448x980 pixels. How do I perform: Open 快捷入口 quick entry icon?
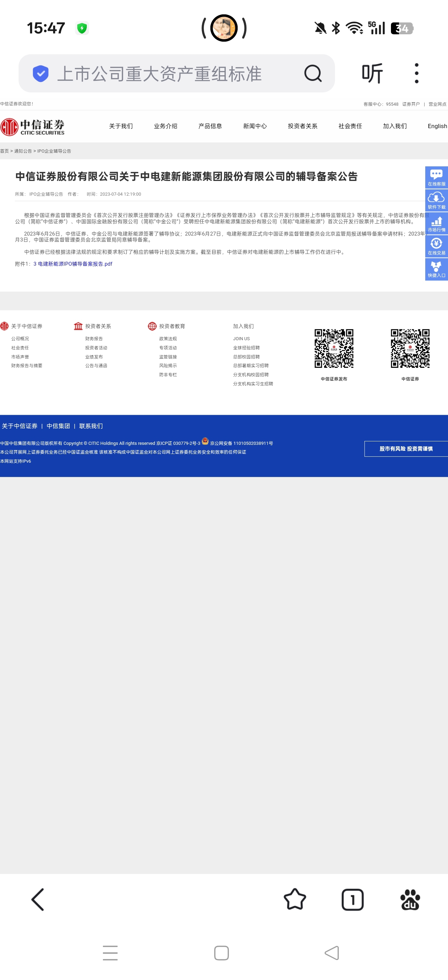(x=436, y=269)
